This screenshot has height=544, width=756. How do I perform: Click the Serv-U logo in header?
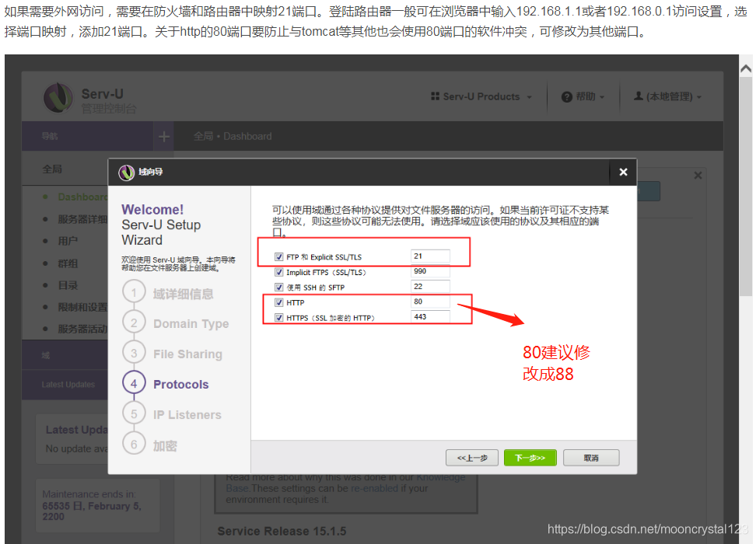coord(58,98)
